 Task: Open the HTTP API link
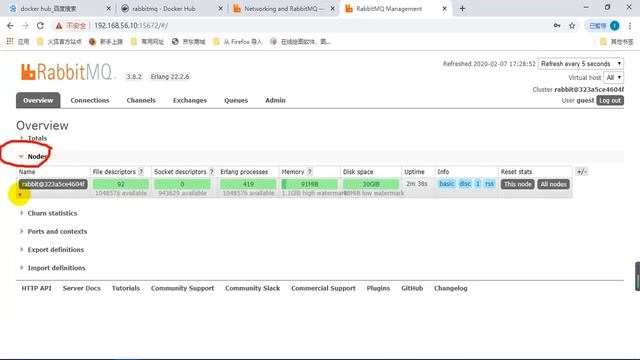[36, 288]
